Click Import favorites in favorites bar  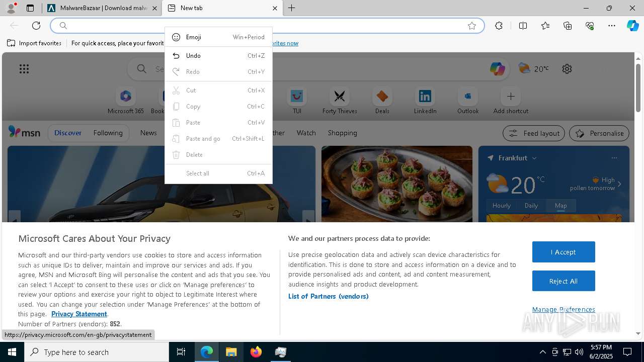point(34,43)
